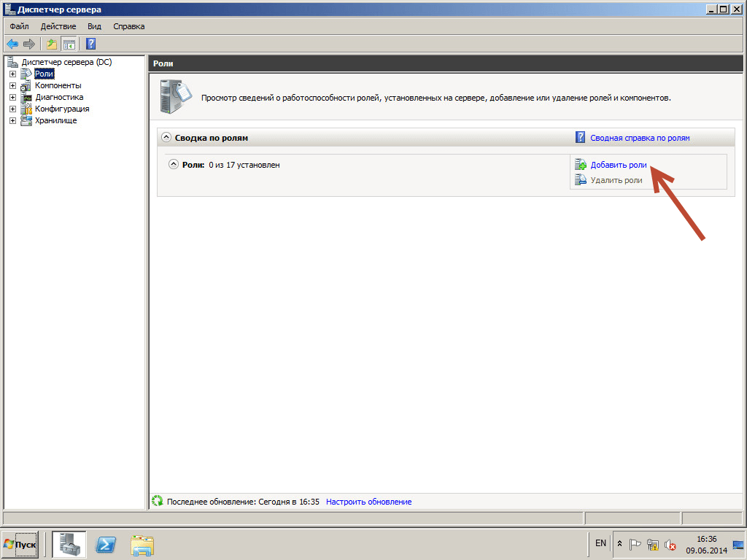Click the Добавить роли link

tap(618, 166)
